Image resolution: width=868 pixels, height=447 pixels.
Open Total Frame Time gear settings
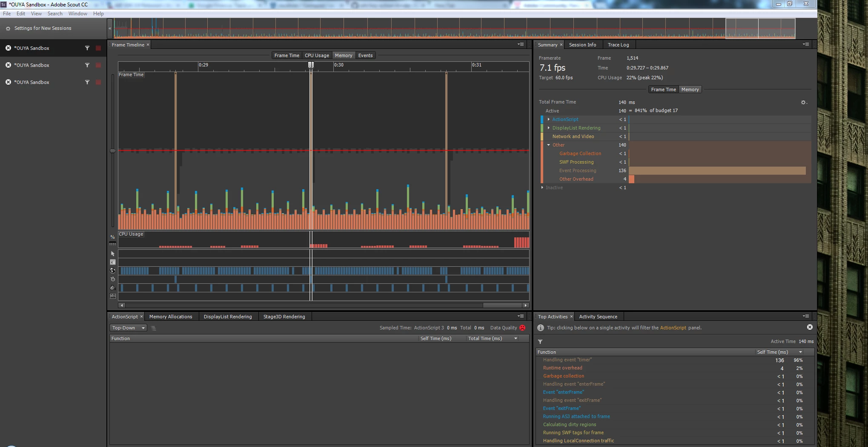pos(804,102)
